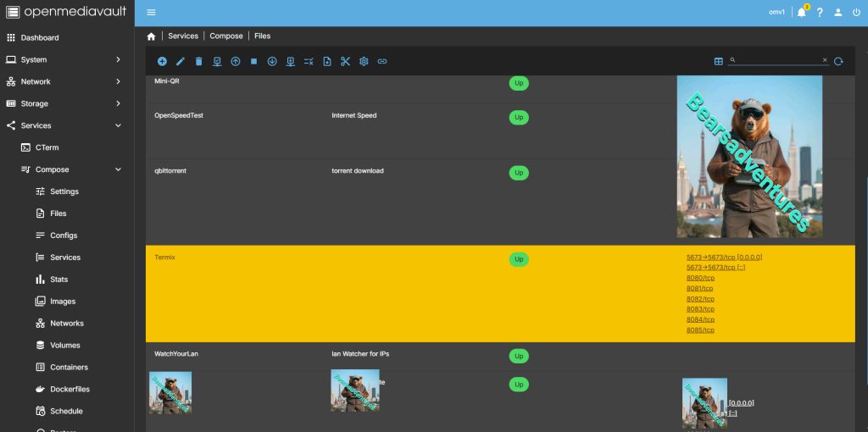Screen dimensions: 868x432
Task: Collapse the Compose submenu
Action: point(118,169)
